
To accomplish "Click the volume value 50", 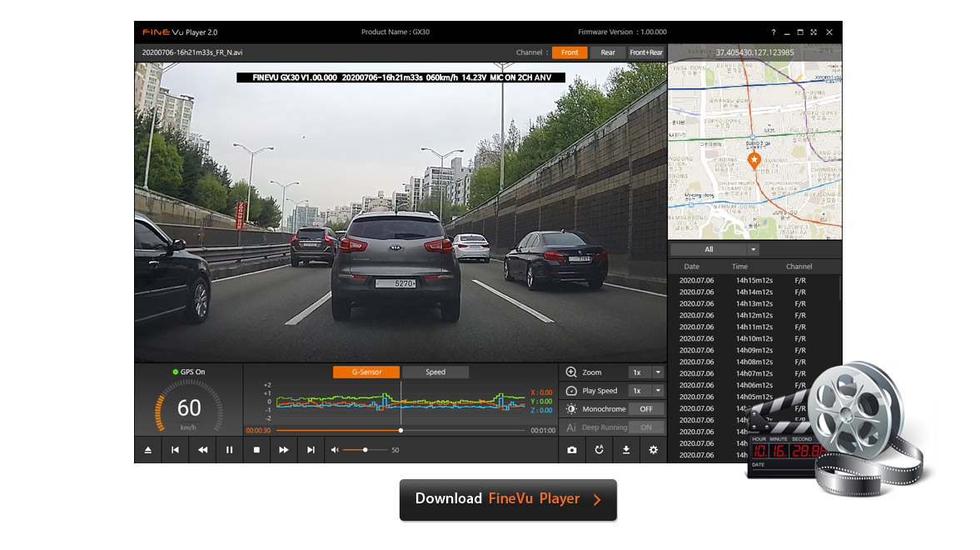I will [395, 451].
